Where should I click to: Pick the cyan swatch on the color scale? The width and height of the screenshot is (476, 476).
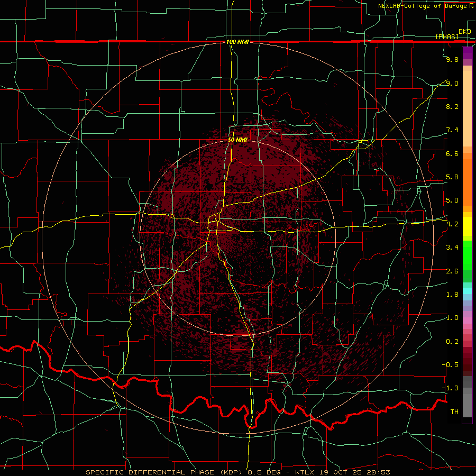[467, 290]
